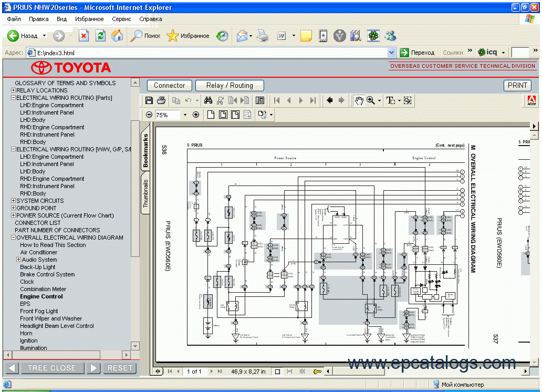Set Fit Width view icon
This screenshot has height=392, width=542.
pos(235,115)
